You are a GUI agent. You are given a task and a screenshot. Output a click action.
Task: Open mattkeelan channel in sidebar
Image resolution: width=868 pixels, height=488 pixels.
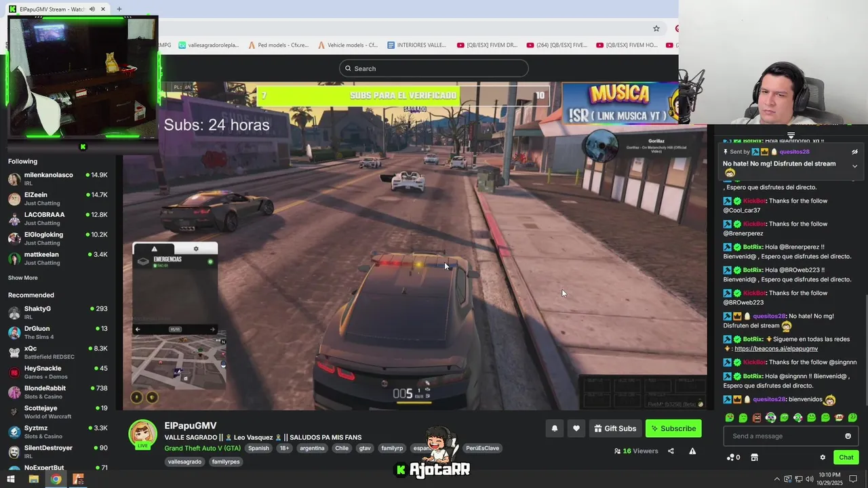click(58, 258)
